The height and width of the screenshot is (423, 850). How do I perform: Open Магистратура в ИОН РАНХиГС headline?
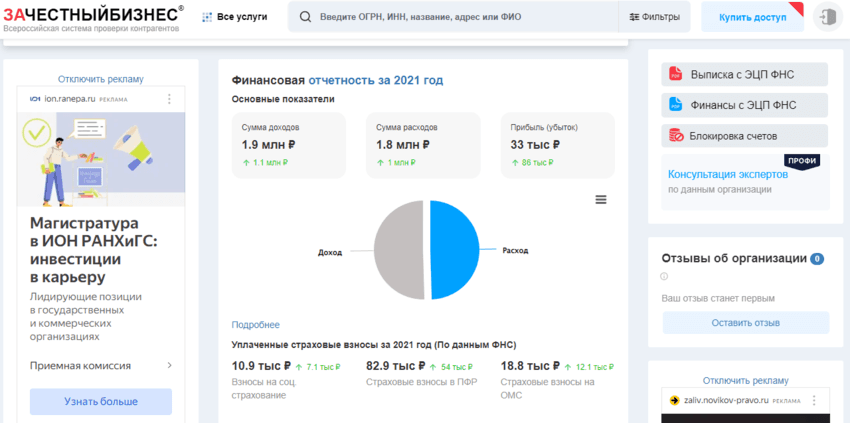click(x=93, y=250)
